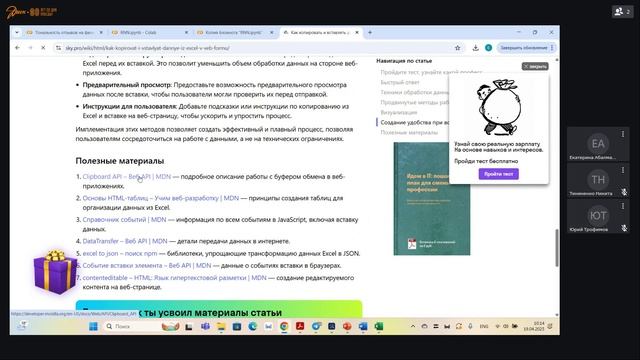Open participant count icon in top-right corner

[x=622, y=11]
